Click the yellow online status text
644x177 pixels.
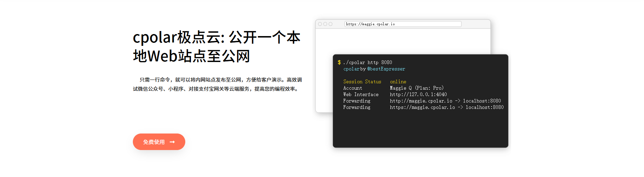(x=398, y=82)
